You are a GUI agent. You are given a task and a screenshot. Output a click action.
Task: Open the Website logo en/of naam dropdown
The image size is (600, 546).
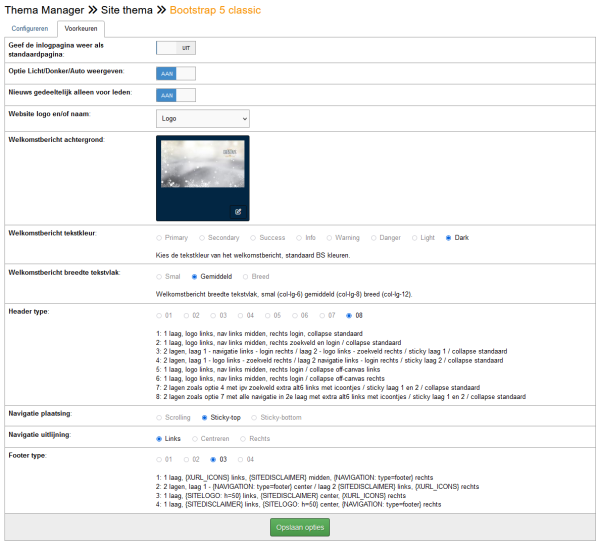click(x=203, y=119)
